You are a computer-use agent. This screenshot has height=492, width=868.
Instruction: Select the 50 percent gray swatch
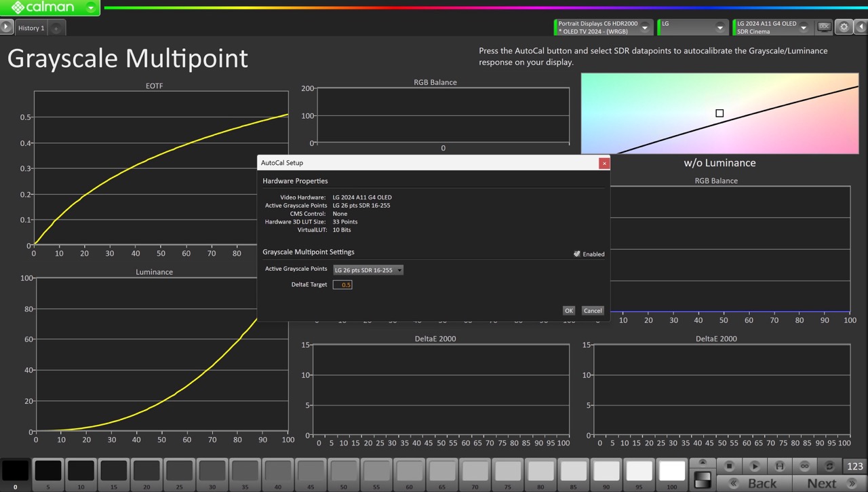click(x=344, y=473)
